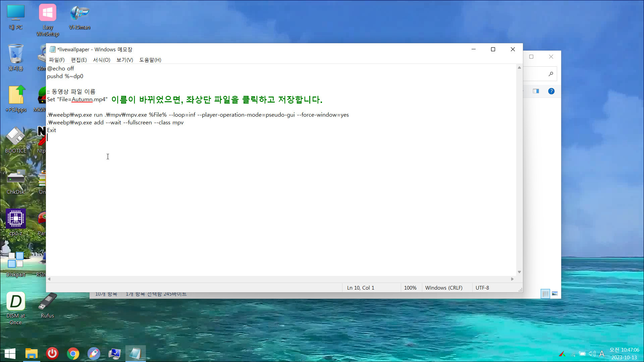Open File Explorer from the taskbar
The width and height of the screenshot is (644, 362).
tap(32, 353)
